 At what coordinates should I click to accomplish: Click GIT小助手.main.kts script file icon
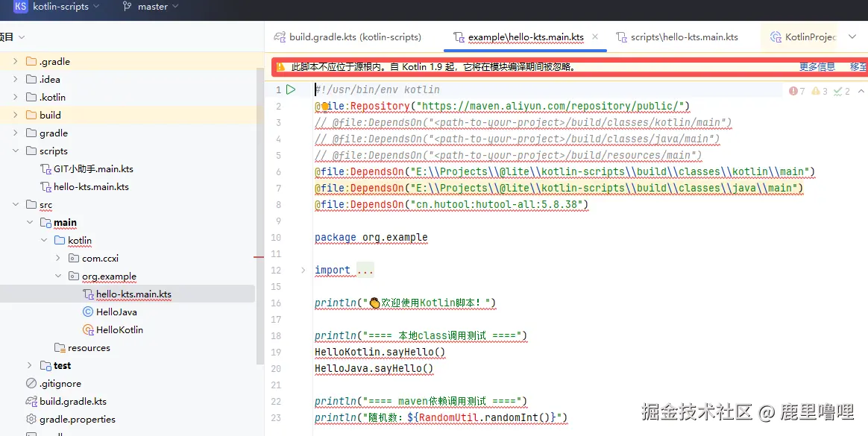click(x=45, y=168)
